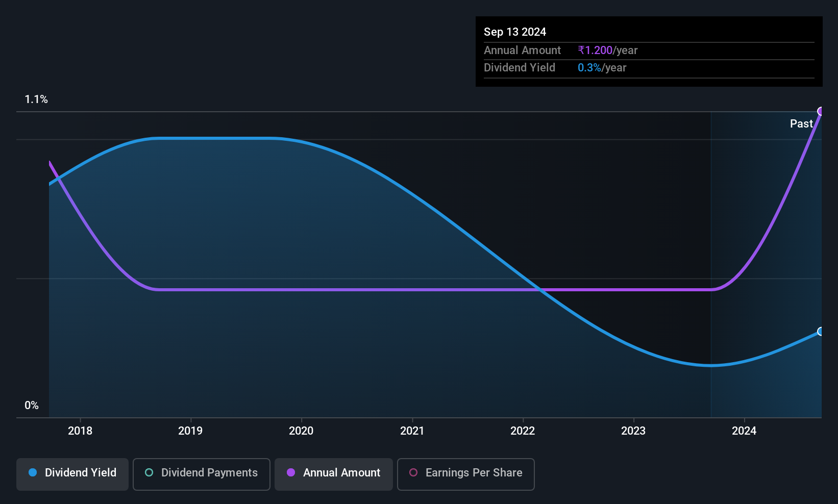Viewport: 838px width, 504px height.
Task: Click the 2018 x-axis label
Action: click(80, 431)
